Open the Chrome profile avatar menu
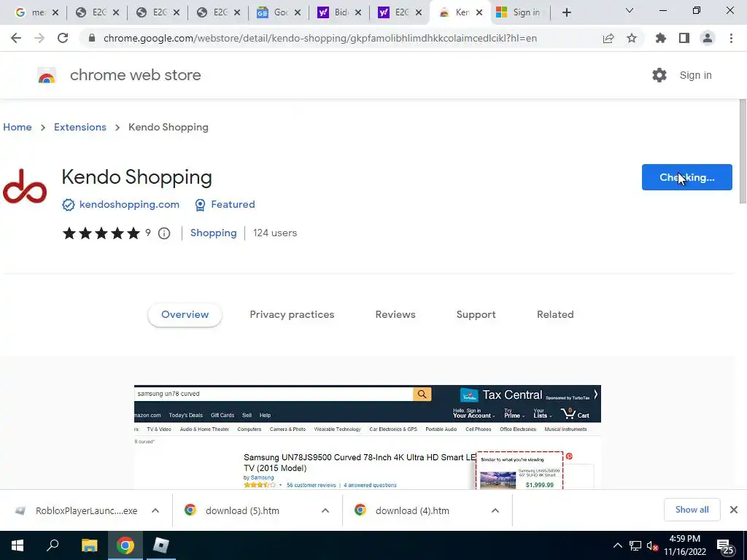Viewport: 747px width, 560px height. [x=708, y=38]
